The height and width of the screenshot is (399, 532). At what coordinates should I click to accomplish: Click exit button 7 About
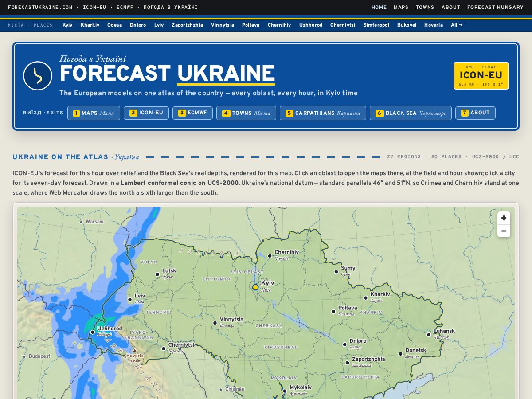[475, 113]
